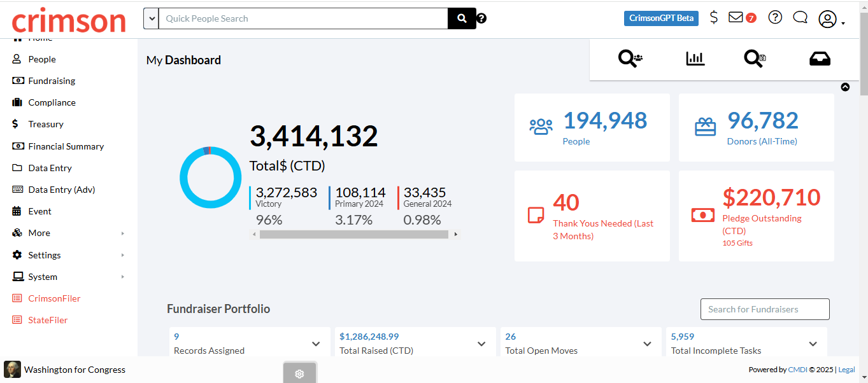The width and height of the screenshot is (868, 383).
Task: Click the Treasury dollar icon
Action: click(x=16, y=124)
